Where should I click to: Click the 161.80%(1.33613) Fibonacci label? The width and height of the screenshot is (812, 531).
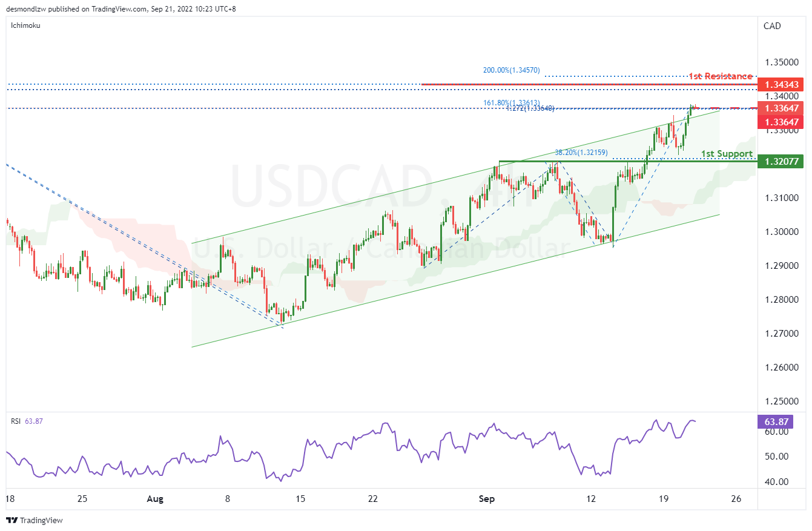(512, 102)
